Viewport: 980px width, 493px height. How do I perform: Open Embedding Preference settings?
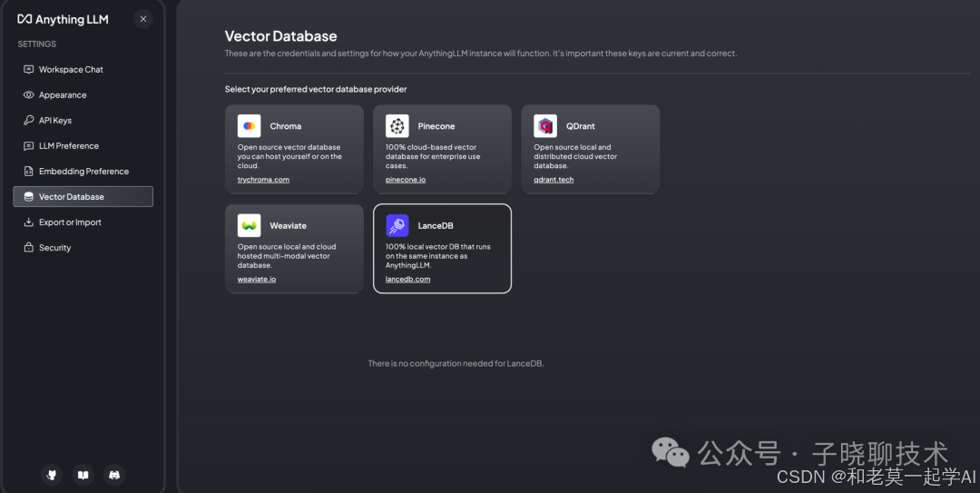(x=83, y=171)
